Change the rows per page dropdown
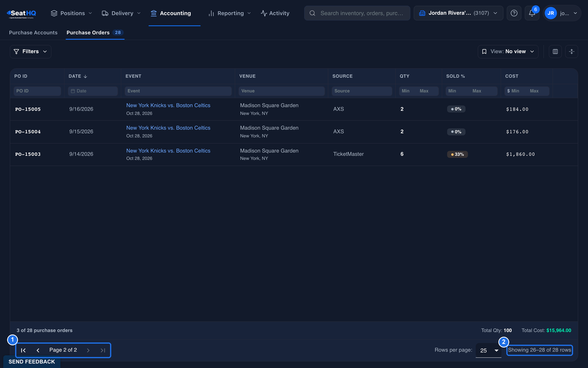 point(489,351)
